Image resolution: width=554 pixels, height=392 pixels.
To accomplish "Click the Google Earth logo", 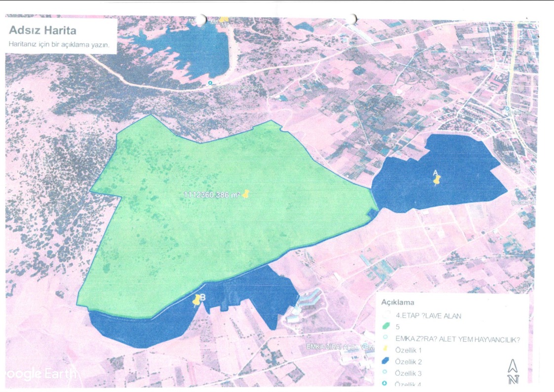I will pos(40,373).
